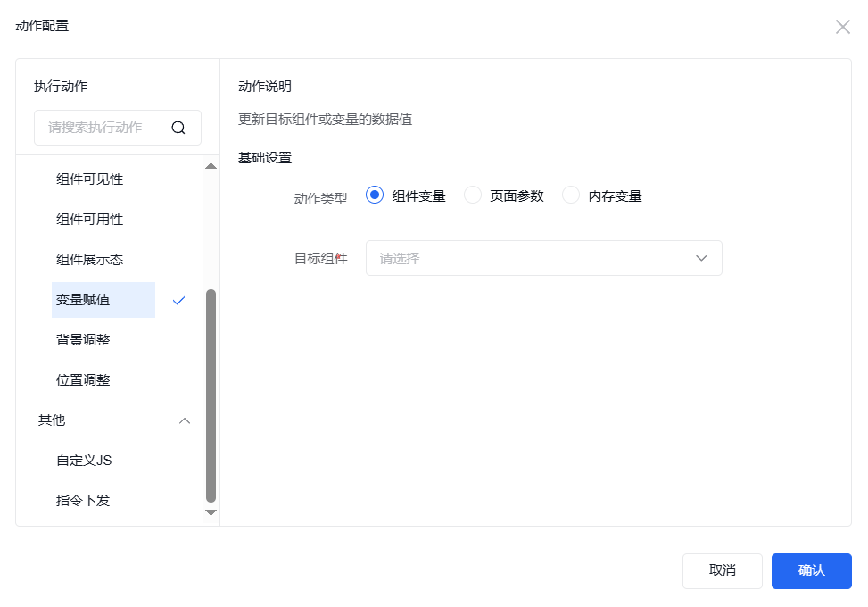Select the 组件变量 radio button
The height and width of the screenshot is (607, 868).
pyautogui.click(x=375, y=195)
